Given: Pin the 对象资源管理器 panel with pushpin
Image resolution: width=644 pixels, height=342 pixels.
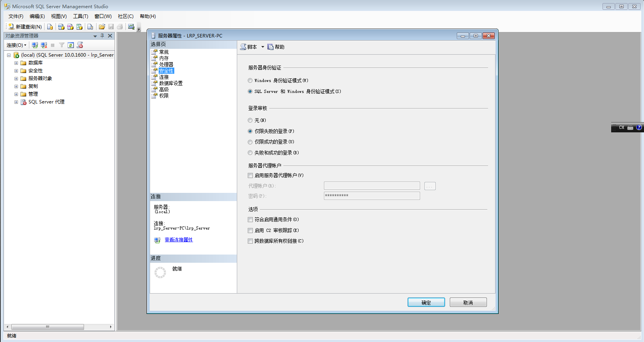Looking at the screenshot, I should 102,36.
